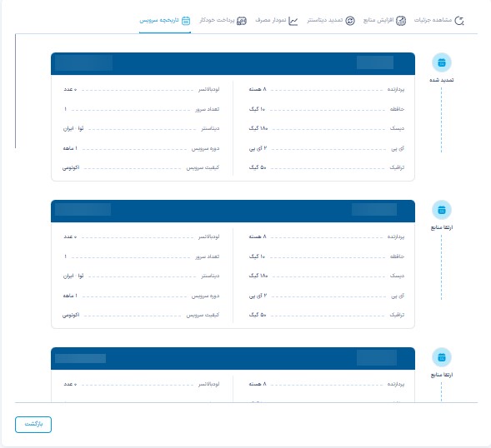
Task: Click the middle timeline calendar icon
Action: coord(442,210)
